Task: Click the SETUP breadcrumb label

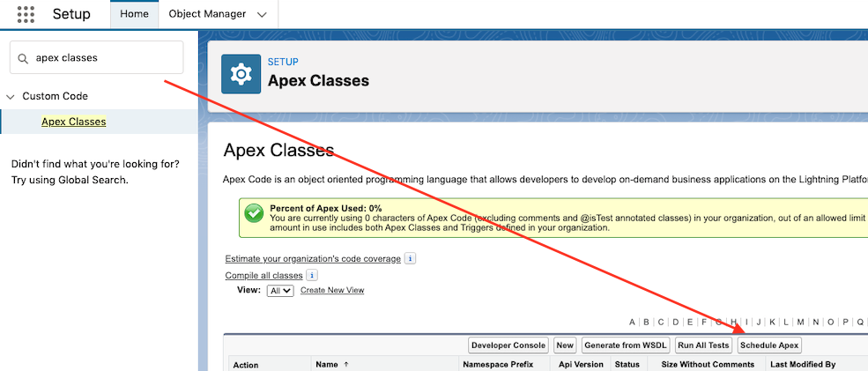Action: coord(283,62)
